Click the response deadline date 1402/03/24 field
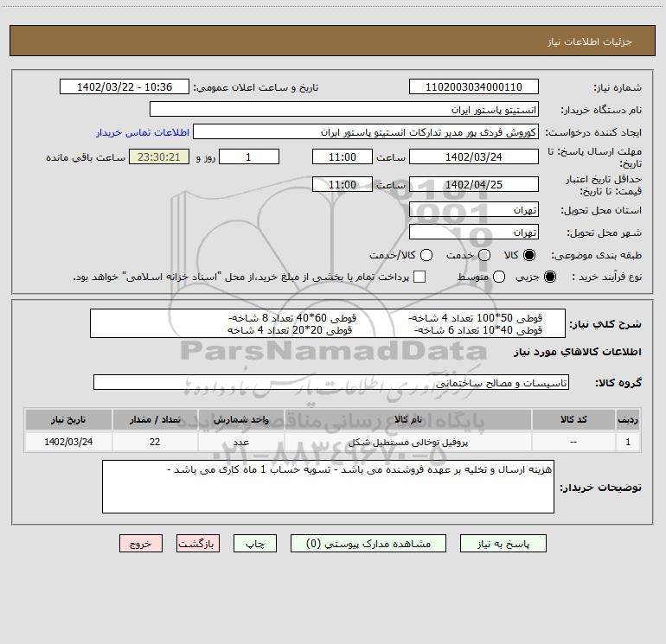666x644 pixels. point(474,156)
